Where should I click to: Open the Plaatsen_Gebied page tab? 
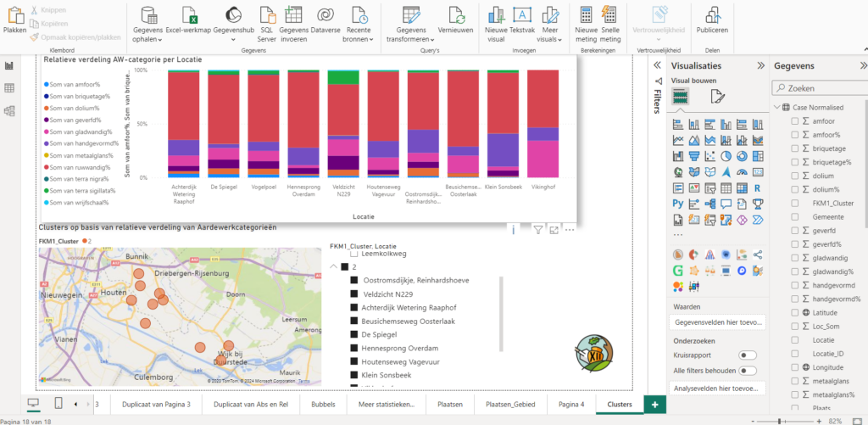(509, 405)
